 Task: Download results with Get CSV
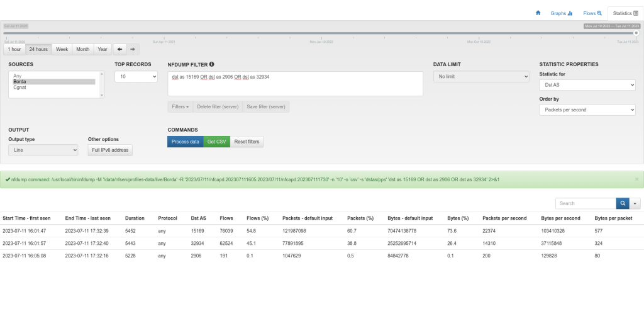[x=216, y=142]
